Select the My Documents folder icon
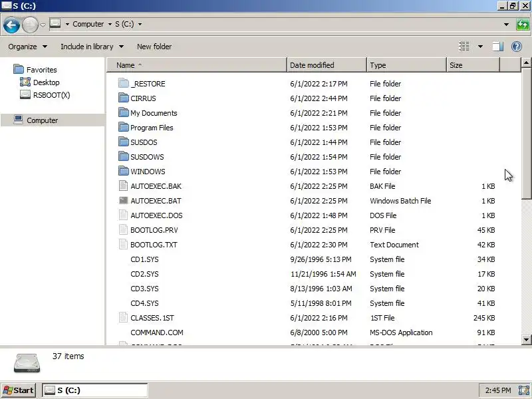The width and height of the screenshot is (532, 399). point(124,112)
